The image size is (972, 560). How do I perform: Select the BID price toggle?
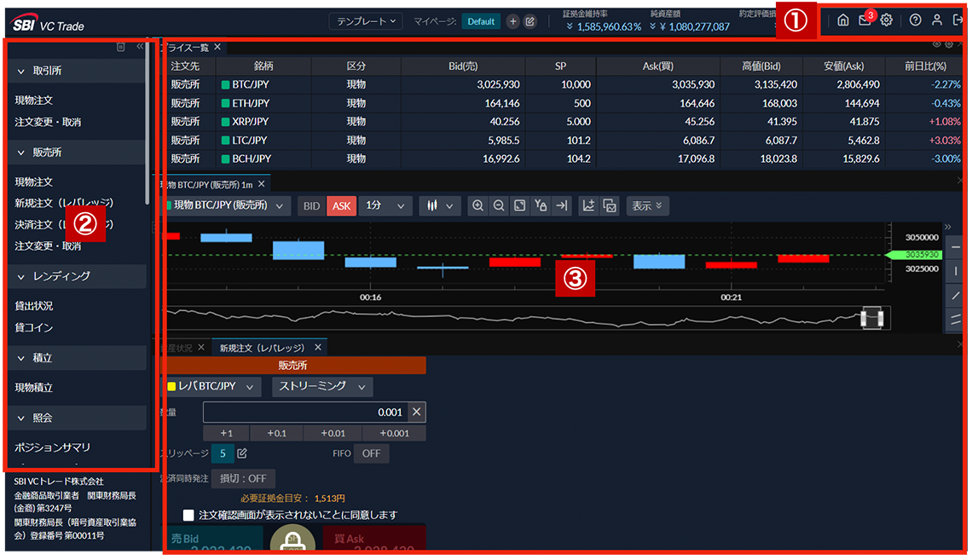click(312, 206)
